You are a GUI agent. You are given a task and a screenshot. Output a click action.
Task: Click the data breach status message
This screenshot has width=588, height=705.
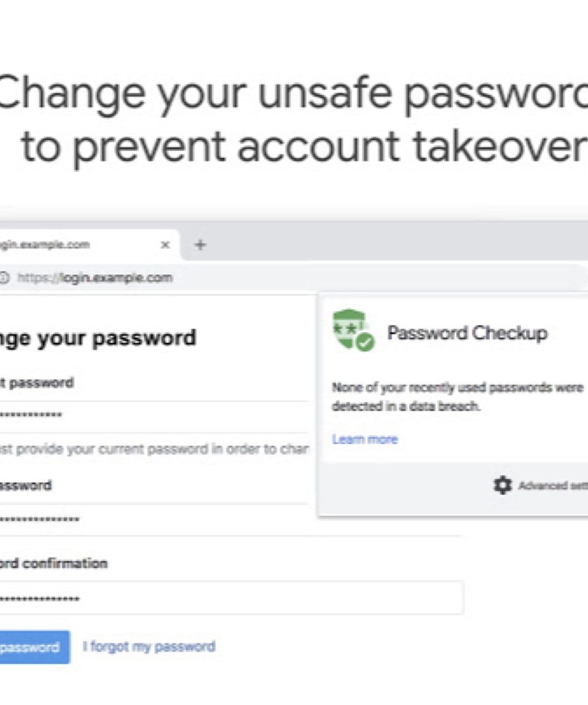[457, 397]
